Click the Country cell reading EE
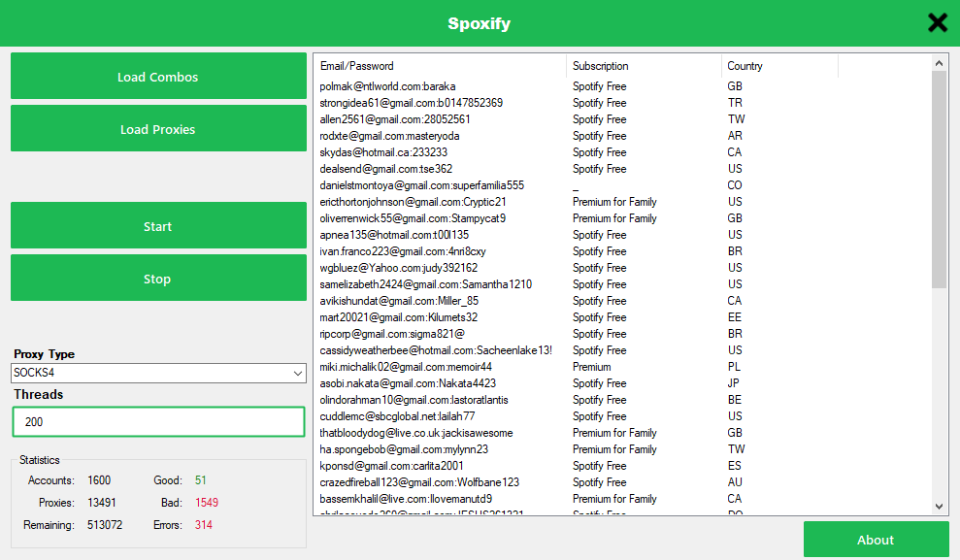 click(x=735, y=317)
